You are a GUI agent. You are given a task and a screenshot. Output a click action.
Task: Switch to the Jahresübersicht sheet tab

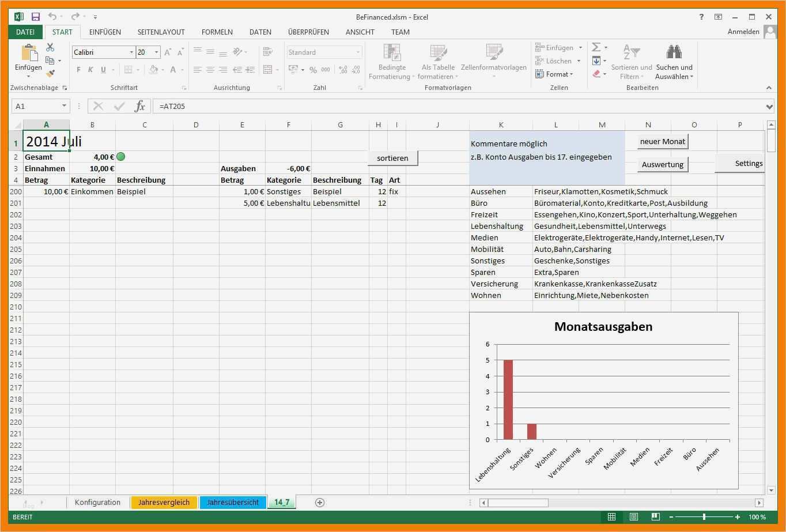pyautogui.click(x=233, y=503)
